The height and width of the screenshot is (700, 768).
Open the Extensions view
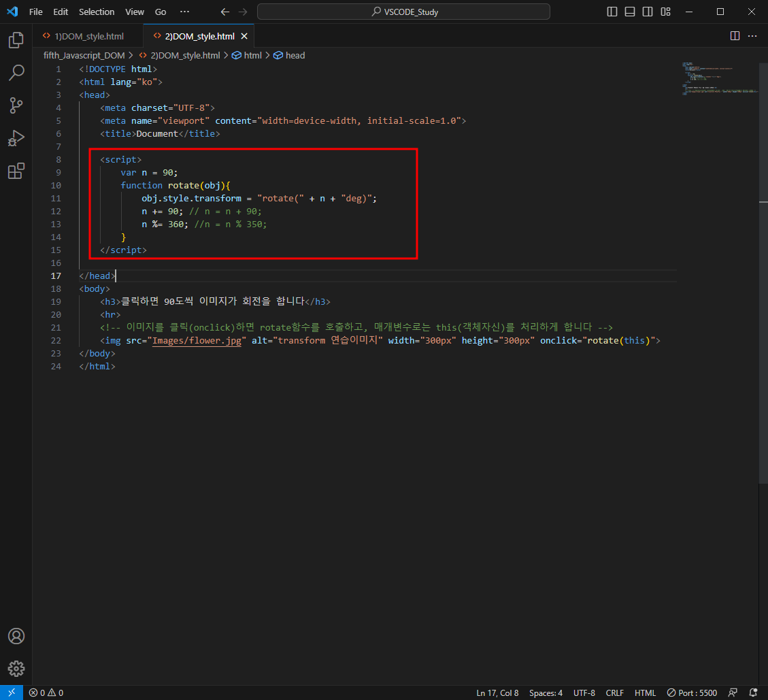(x=16, y=171)
